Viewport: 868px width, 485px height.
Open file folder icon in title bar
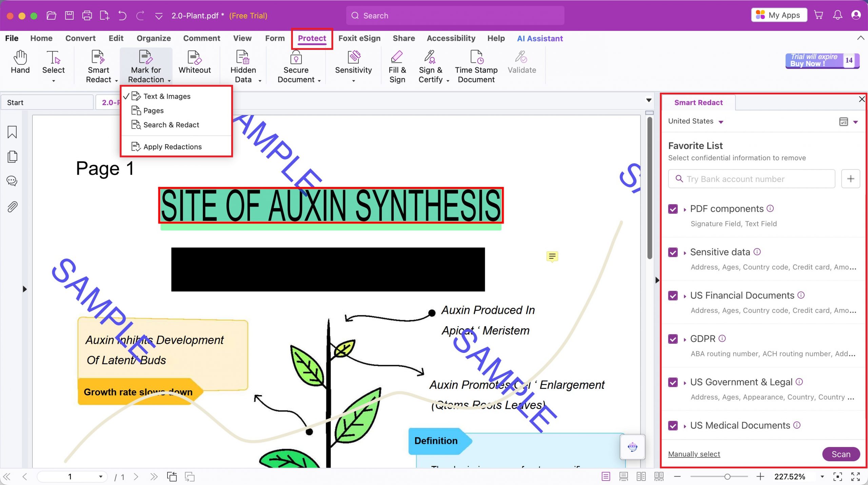51,16
